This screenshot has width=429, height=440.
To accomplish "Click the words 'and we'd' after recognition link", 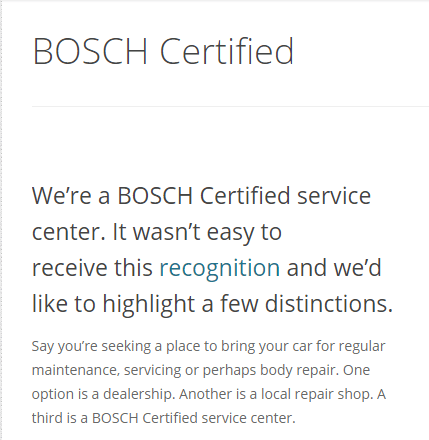I will [x=334, y=268].
